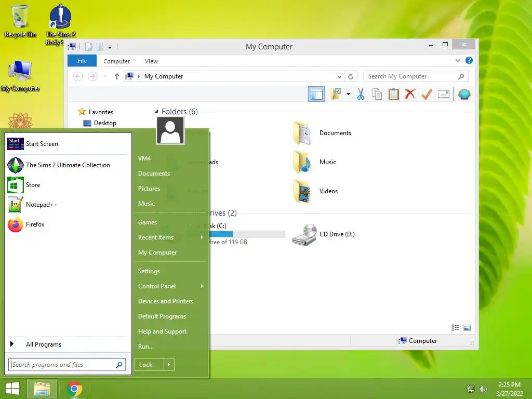
Task: Select the CD Drive (D:) icon
Action: coord(304,234)
